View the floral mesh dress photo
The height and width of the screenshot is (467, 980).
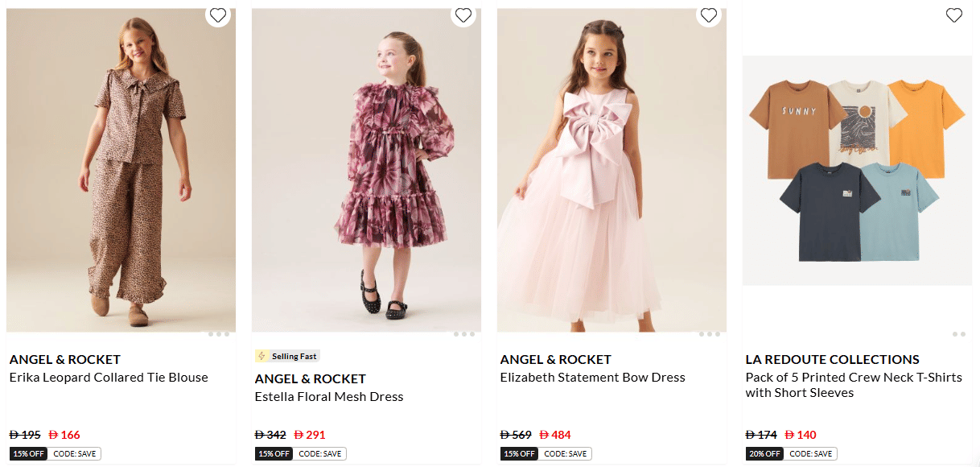[x=366, y=169]
